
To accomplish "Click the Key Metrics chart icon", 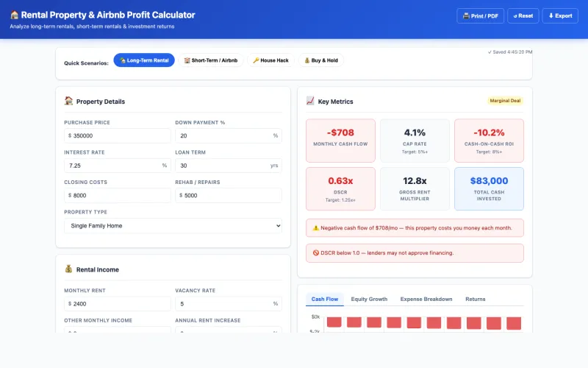I will tap(310, 102).
